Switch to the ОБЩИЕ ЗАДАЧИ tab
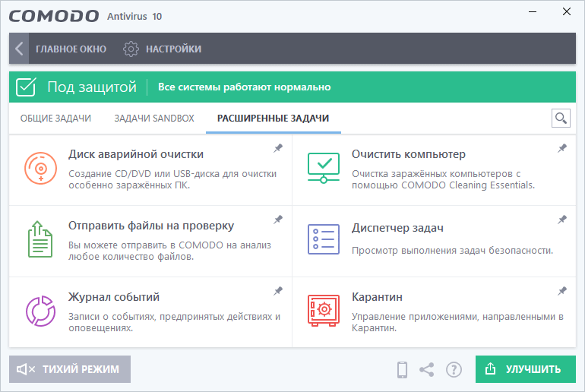 (55, 119)
